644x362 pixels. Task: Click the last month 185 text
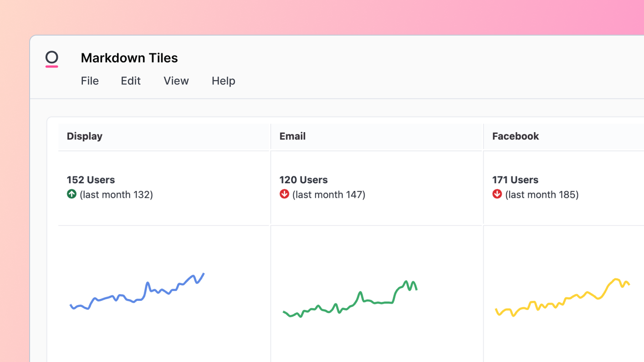pos(542,195)
